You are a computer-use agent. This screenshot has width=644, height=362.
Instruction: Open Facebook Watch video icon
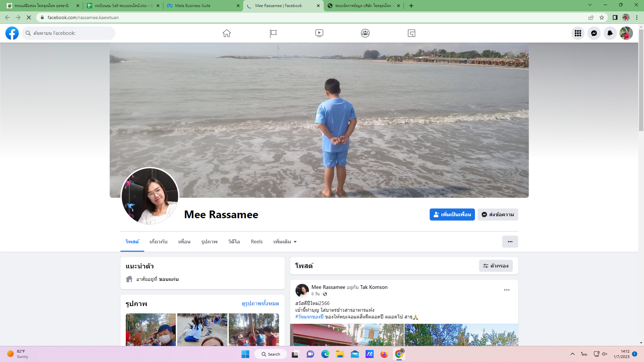click(319, 33)
